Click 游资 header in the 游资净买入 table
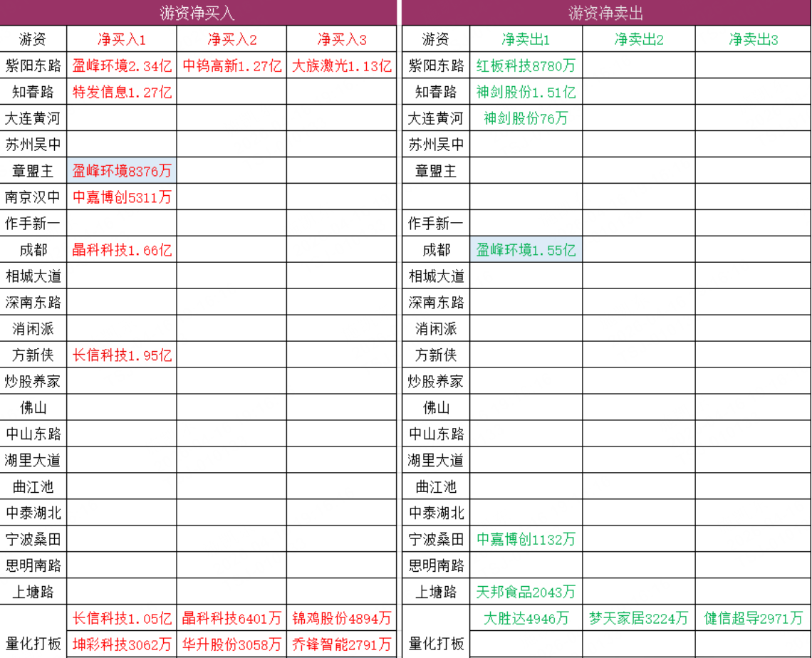This screenshot has height=658, width=812. (33, 39)
